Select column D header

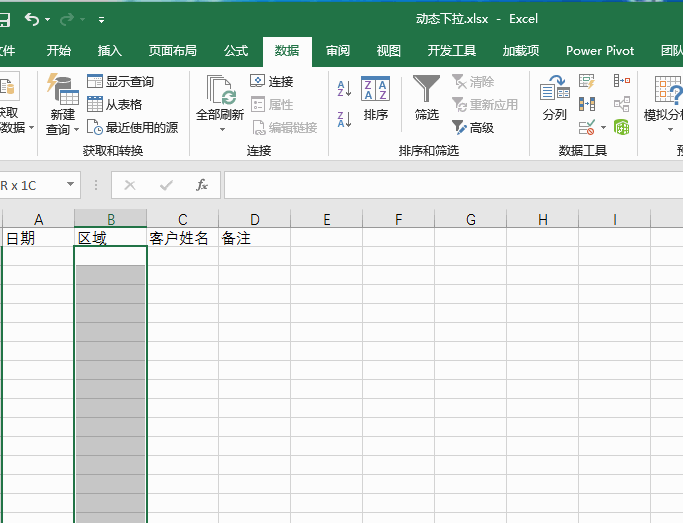tap(255, 219)
